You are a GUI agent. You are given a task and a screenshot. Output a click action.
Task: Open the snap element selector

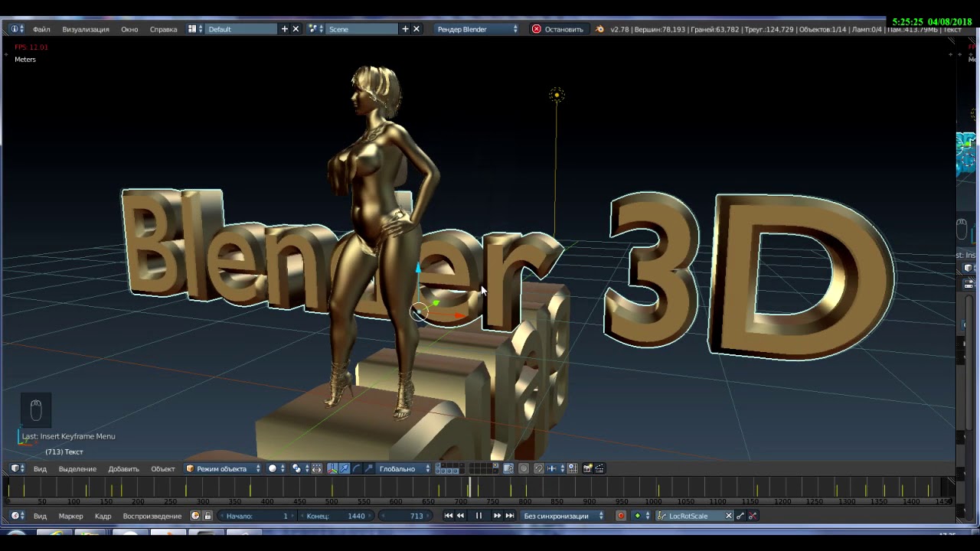click(555, 468)
